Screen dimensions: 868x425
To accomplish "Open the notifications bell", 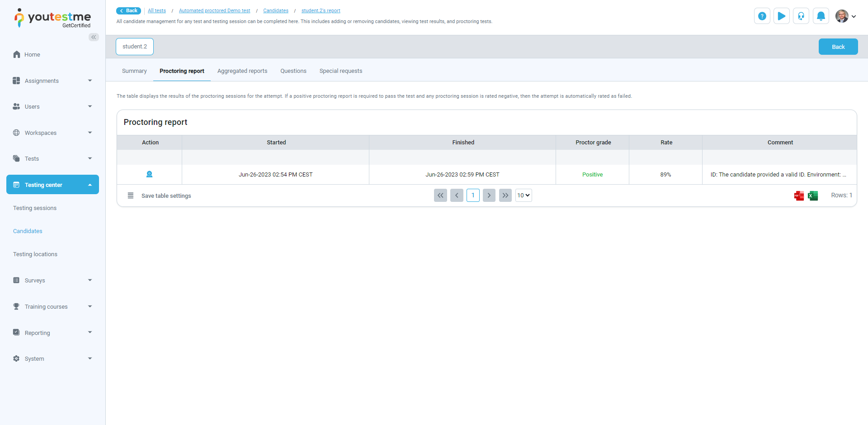I will pyautogui.click(x=821, y=16).
